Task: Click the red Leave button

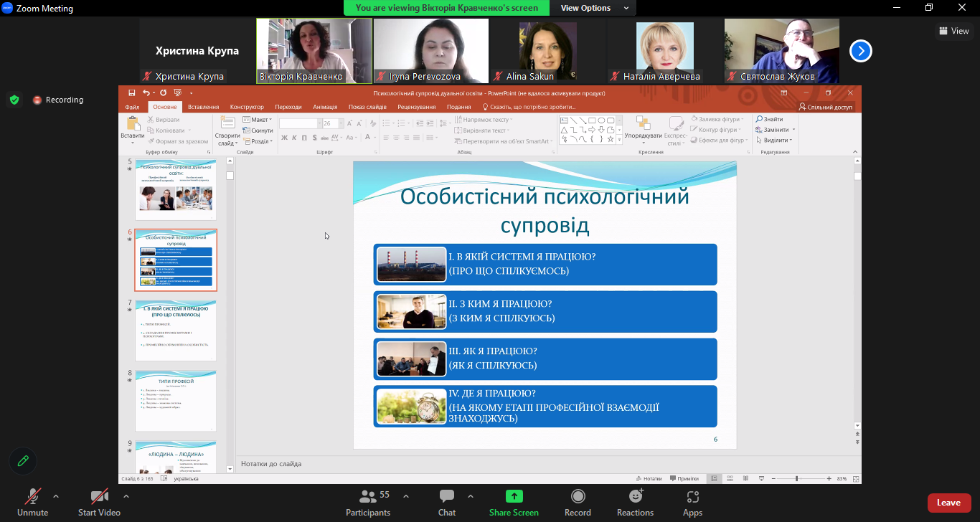Action: 948,503
